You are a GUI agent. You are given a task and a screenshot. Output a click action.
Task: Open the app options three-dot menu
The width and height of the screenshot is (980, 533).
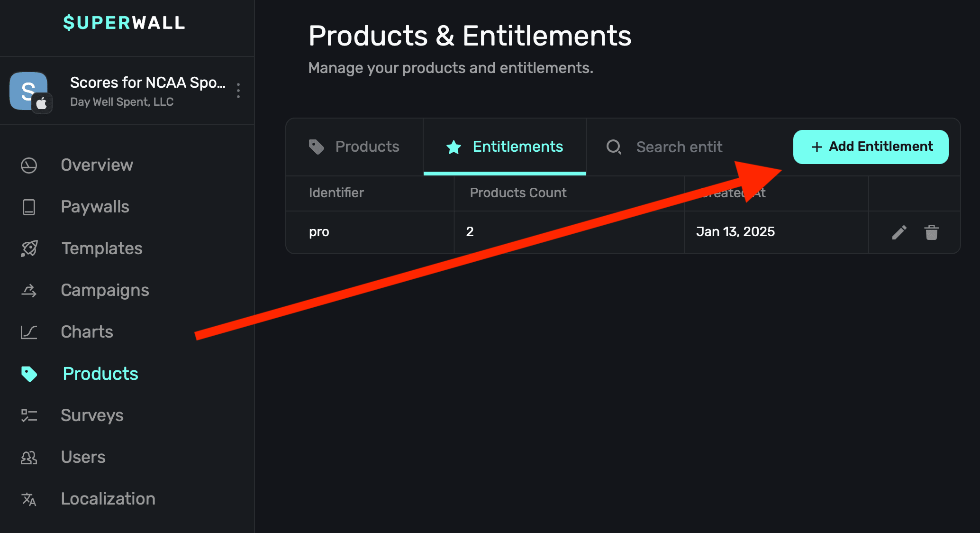click(x=238, y=91)
